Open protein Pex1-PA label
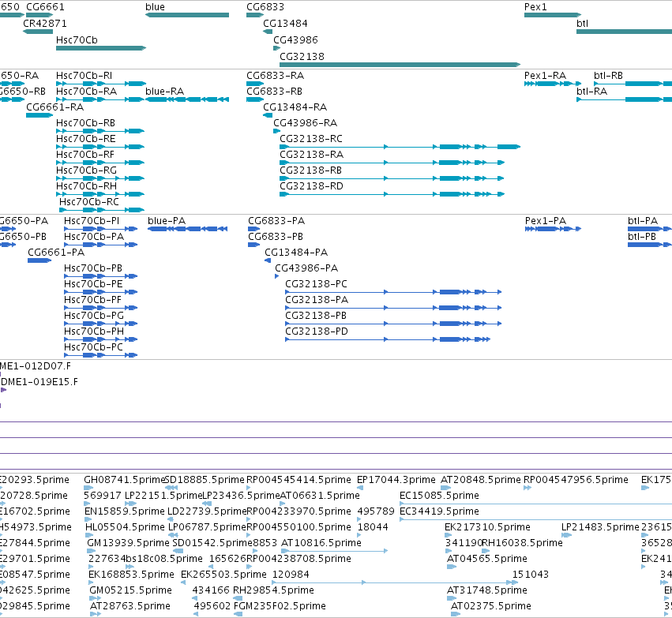 (x=546, y=220)
